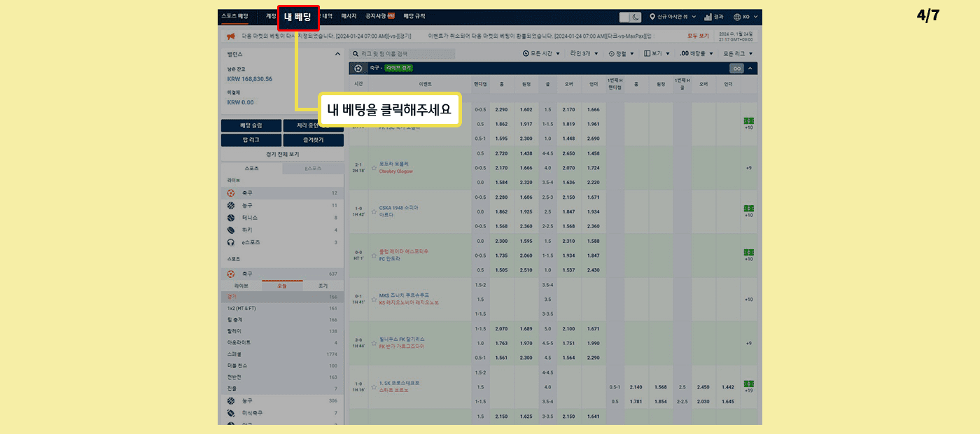Open the 메시지 (Messages) menu item

(x=349, y=16)
